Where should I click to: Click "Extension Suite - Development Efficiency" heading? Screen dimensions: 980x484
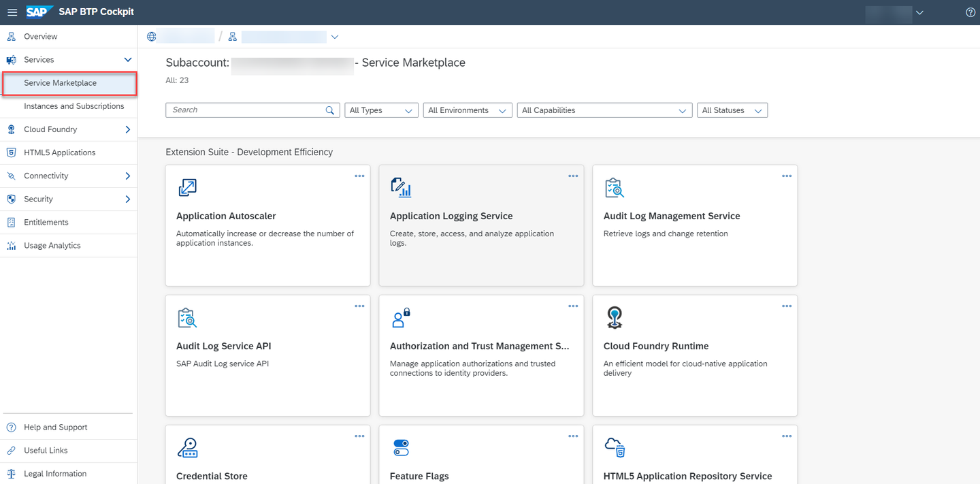[249, 152]
